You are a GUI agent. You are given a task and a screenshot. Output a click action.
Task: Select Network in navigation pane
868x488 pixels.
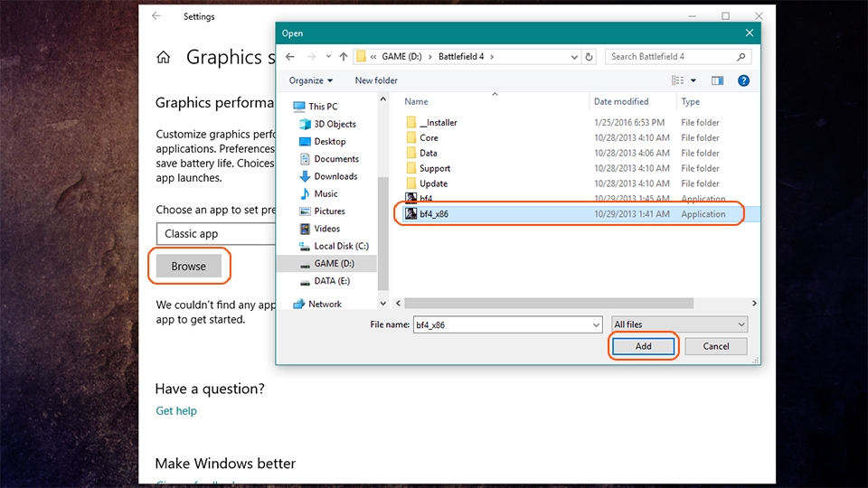coord(317,304)
